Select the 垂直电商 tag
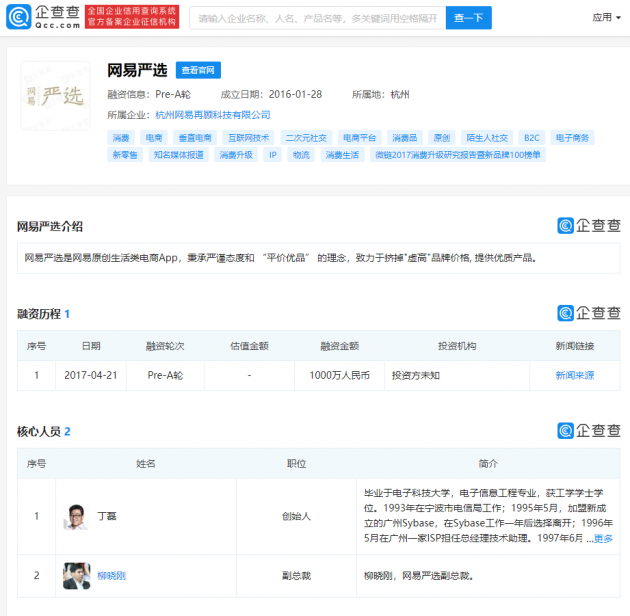 coord(195,138)
